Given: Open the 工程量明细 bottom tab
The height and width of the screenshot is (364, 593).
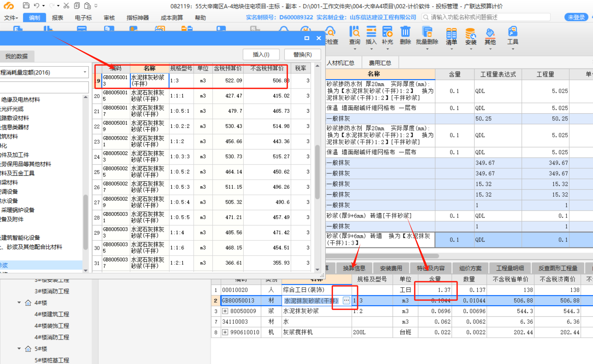Looking at the screenshot, I should click(510, 268).
